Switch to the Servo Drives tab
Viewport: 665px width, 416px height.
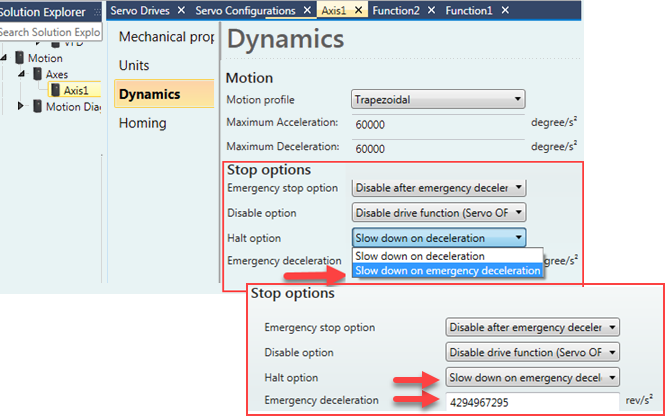(139, 10)
